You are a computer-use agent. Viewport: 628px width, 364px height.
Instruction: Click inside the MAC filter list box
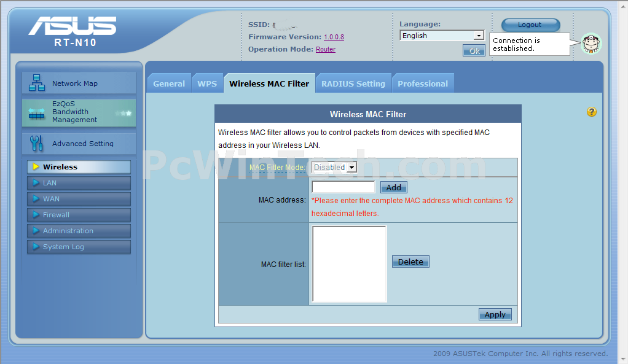pos(349,264)
